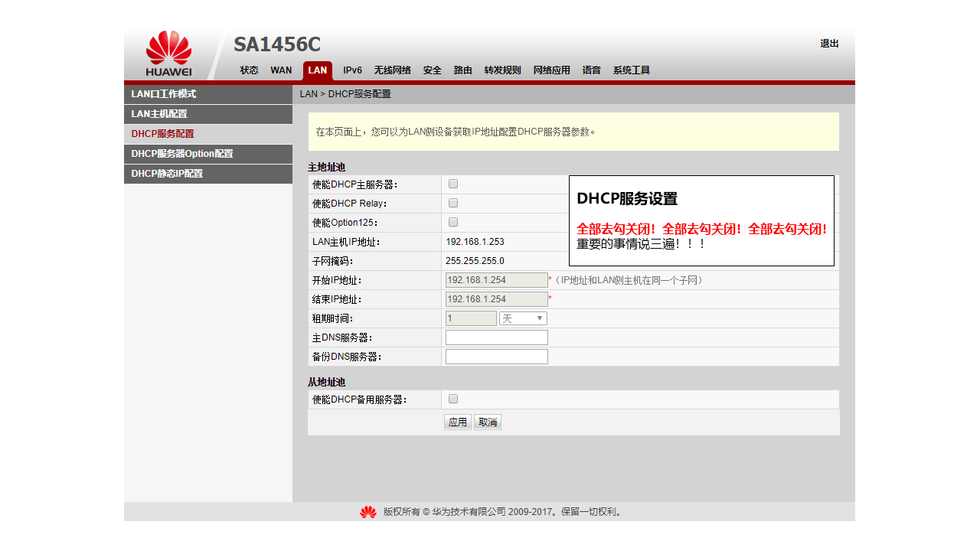
Task: Open the WAN tab
Action: click(281, 70)
